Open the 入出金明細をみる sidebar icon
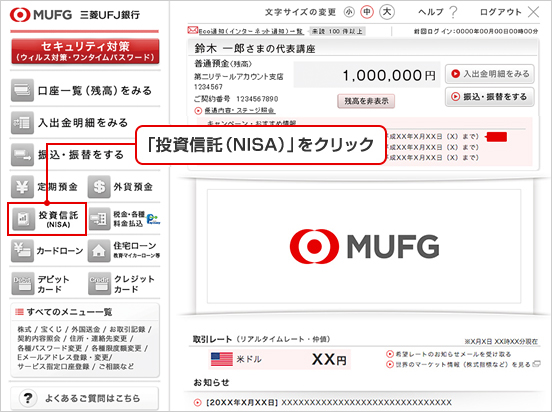This screenshot has height=412, width=552. coord(22,123)
